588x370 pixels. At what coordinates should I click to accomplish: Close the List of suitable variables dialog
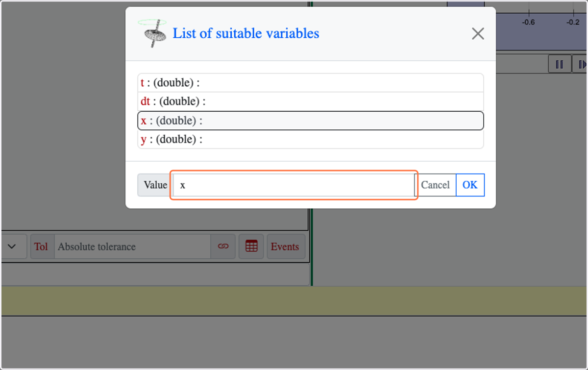478,34
